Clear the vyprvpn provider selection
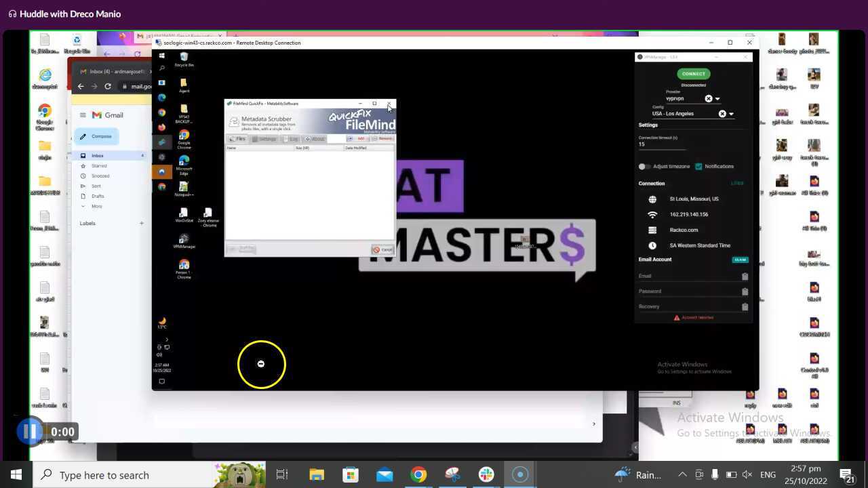The image size is (868, 488). pos(709,99)
